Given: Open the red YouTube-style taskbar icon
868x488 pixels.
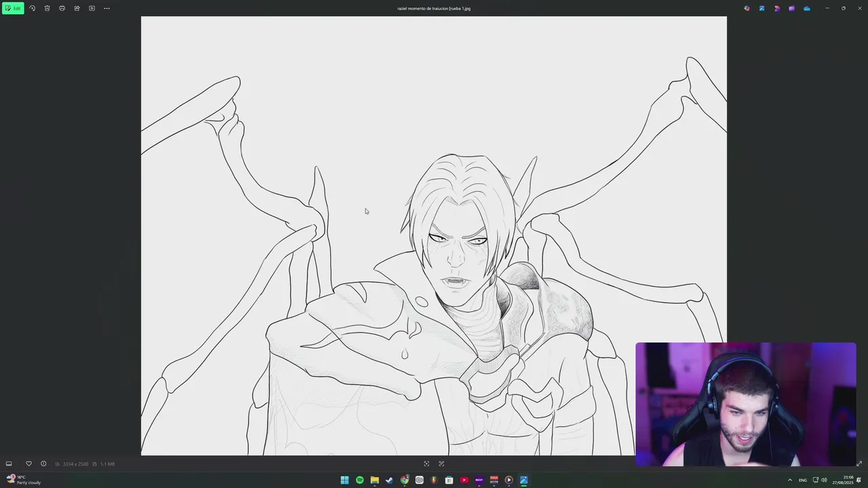Looking at the screenshot, I should pos(464,480).
